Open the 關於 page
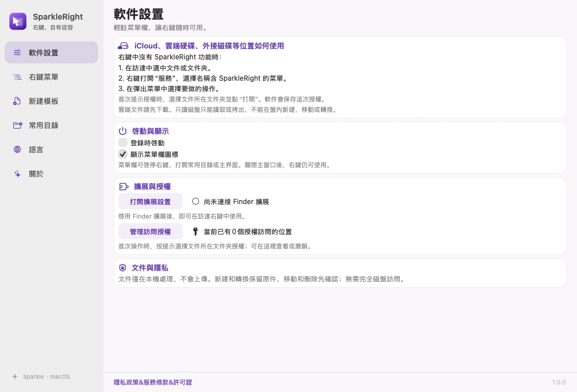Viewport: 577px width, 392px height. 51,174
